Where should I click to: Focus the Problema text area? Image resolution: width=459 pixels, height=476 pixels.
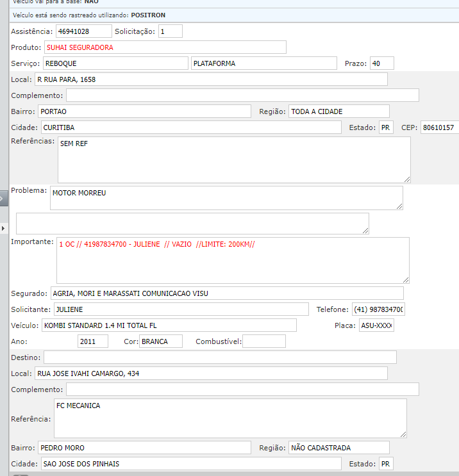tap(226, 198)
